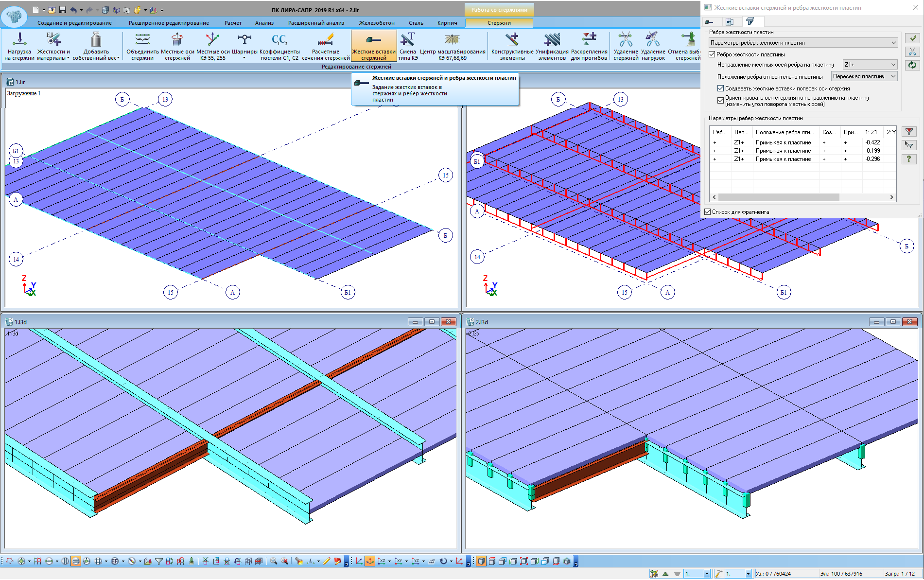
Task: Open the Расширенный анализ ribbon tab
Action: click(316, 23)
